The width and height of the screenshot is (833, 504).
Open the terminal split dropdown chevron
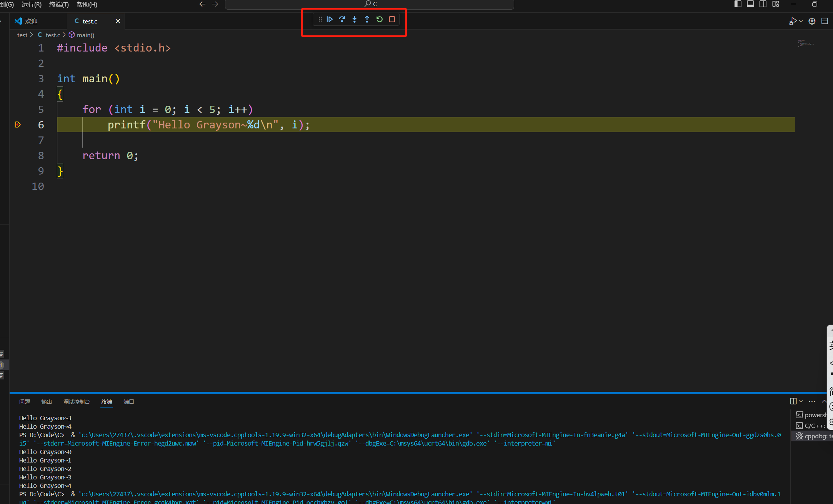801,401
